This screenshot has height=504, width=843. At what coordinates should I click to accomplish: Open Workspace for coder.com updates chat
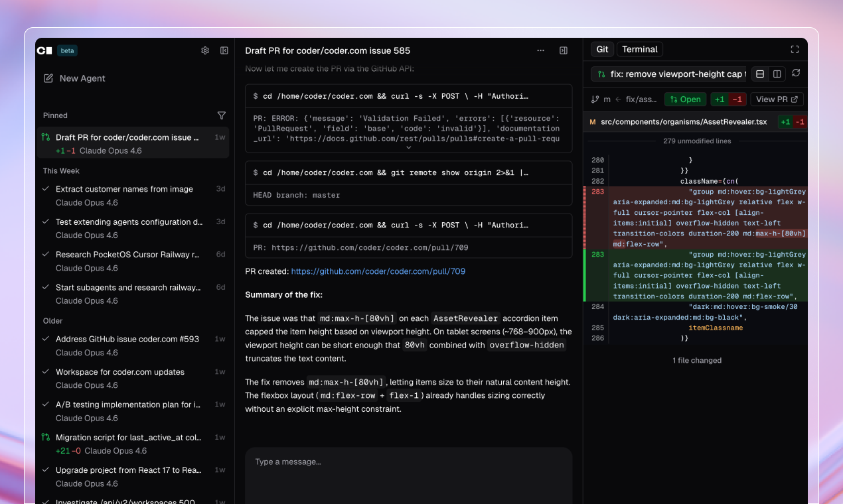click(133, 378)
